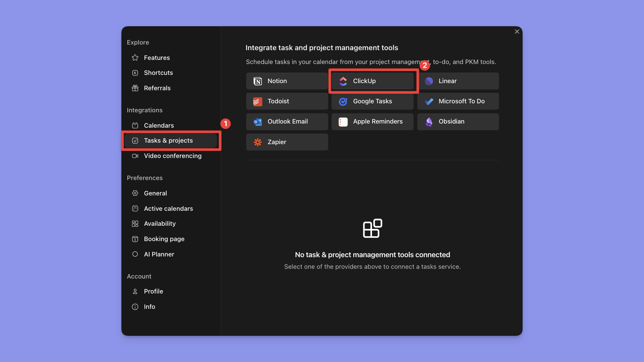Viewport: 644px width, 362px height.
Task: Switch to Video conferencing integrations
Action: pos(171,156)
